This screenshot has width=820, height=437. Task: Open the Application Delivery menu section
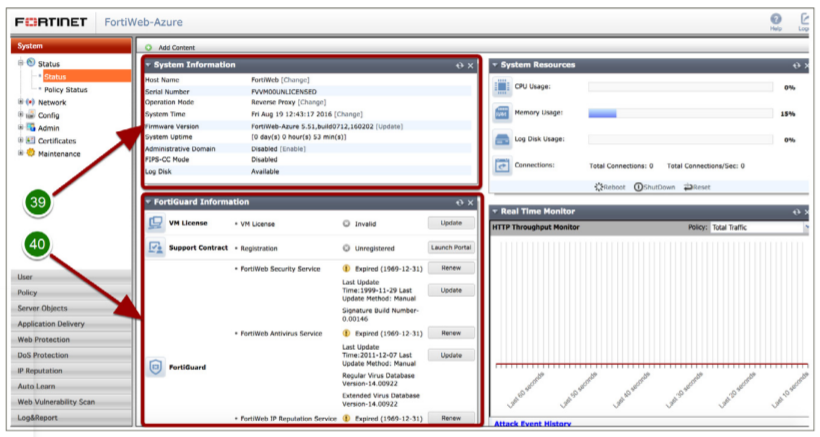click(71, 324)
